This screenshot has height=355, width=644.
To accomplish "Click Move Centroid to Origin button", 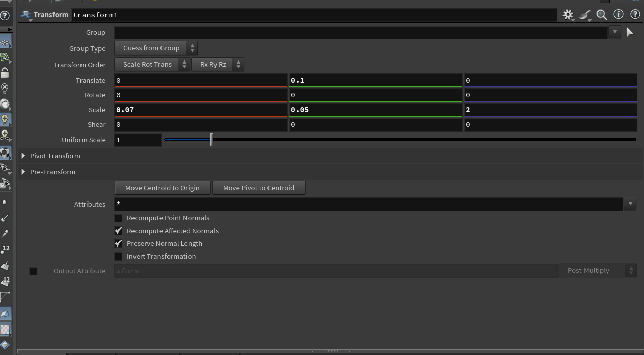I will (x=163, y=188).
